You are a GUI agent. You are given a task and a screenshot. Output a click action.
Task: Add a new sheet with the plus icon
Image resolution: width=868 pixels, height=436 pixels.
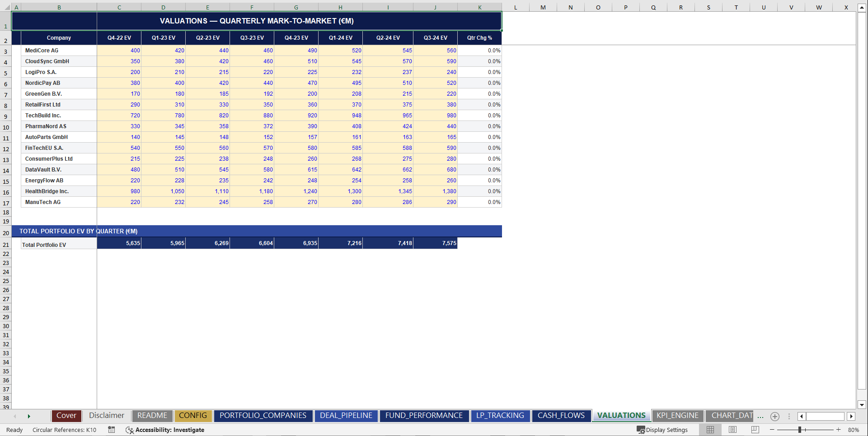[775, 416]
